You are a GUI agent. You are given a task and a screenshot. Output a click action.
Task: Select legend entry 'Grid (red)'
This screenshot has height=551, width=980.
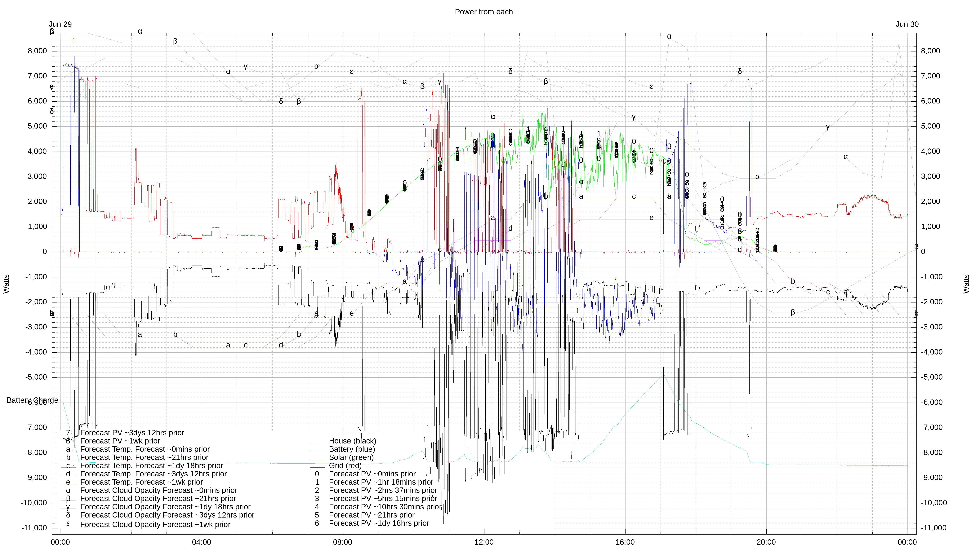(345, 465)
